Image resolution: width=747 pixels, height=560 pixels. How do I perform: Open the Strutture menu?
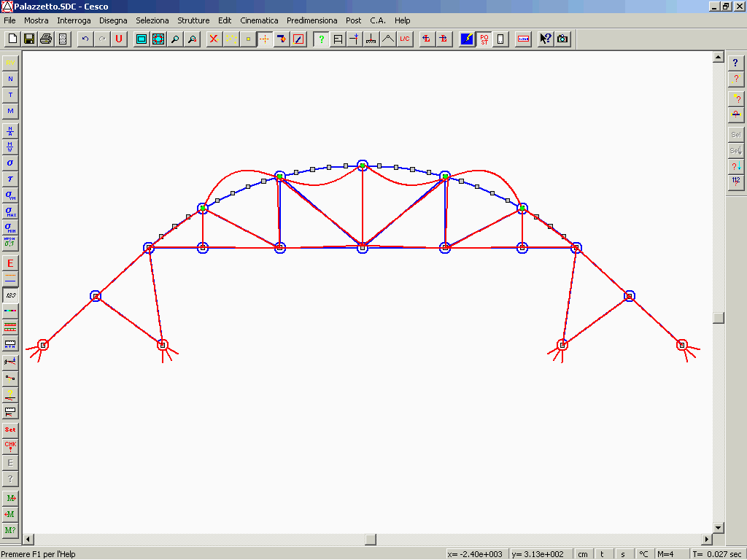point(193,20)
